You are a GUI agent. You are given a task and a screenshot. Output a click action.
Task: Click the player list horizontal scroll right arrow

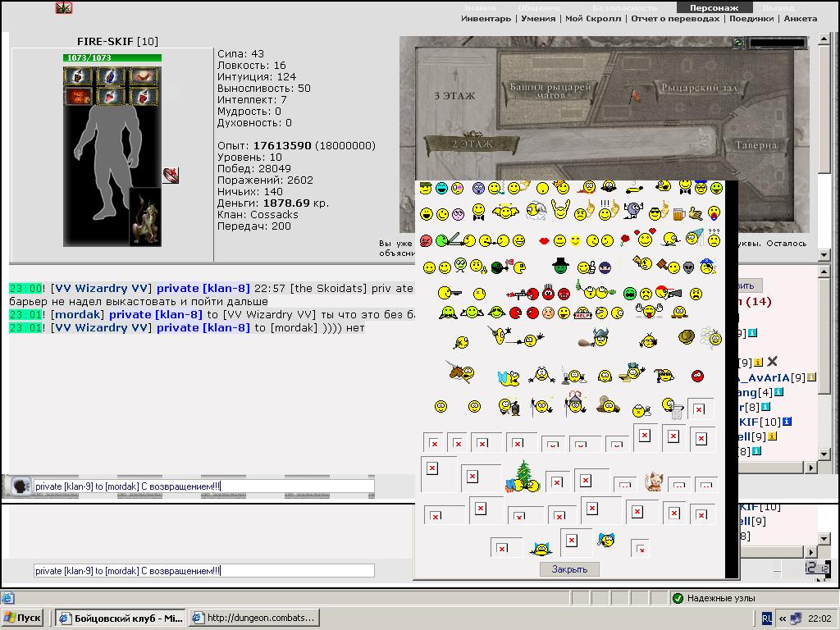click(811, 468)
